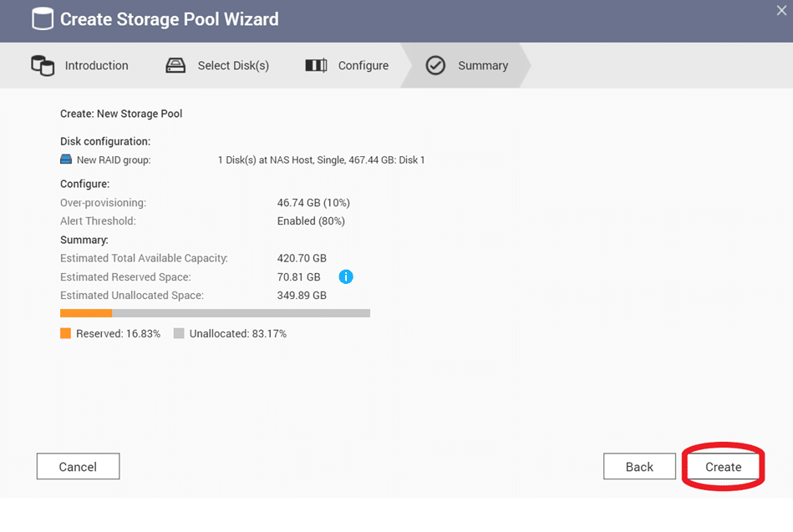The width and height of the screenshot is (793, 532).
Task: Click the gray unallocated portion of capacity bar
Action: 241,313
